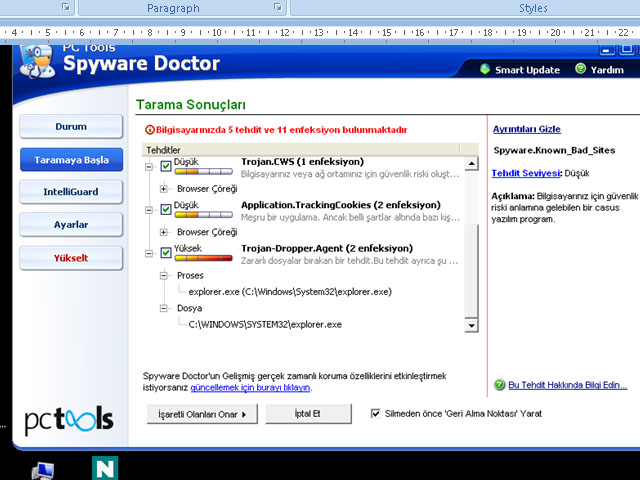Open the computer icon on desktop
Image resolution: width=640 pixels, height=480 pixels.
coord(43,470)
